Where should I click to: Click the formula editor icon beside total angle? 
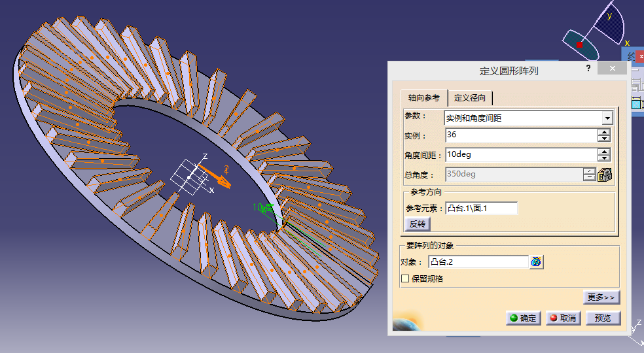[605, 175]
